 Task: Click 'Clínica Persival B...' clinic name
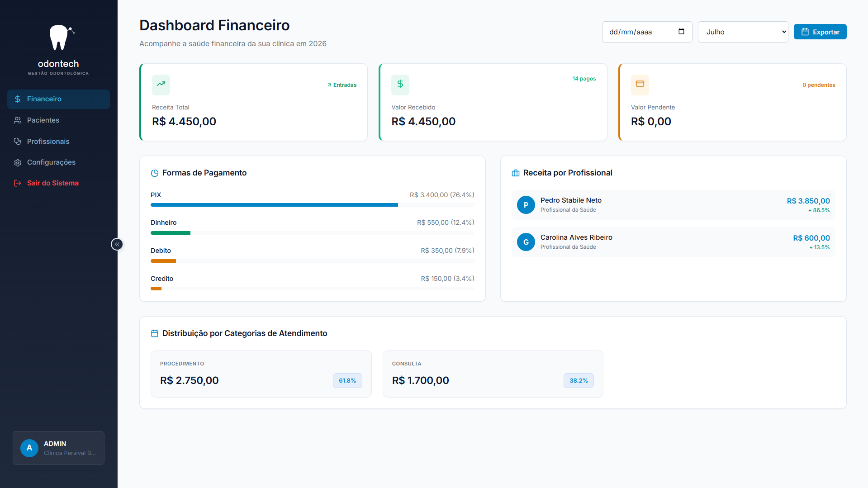click(70, 453)
